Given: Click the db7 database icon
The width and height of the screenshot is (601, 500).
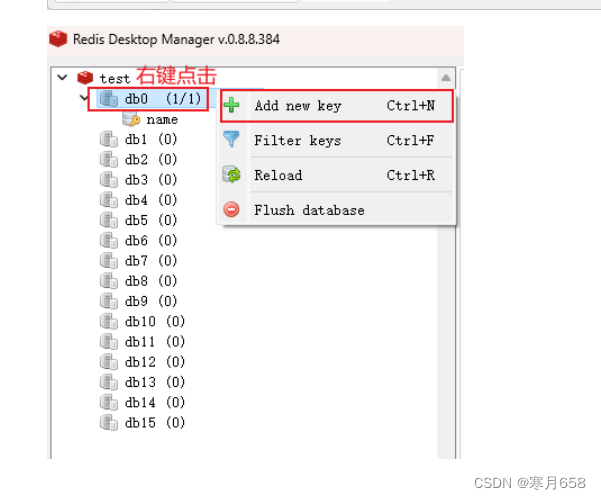Looking at the screenshot, I should point(109,261).
